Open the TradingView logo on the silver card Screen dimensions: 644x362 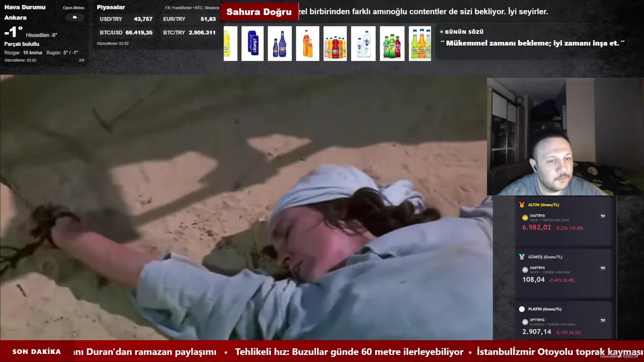pyautogui.click(x=603, y=268)
